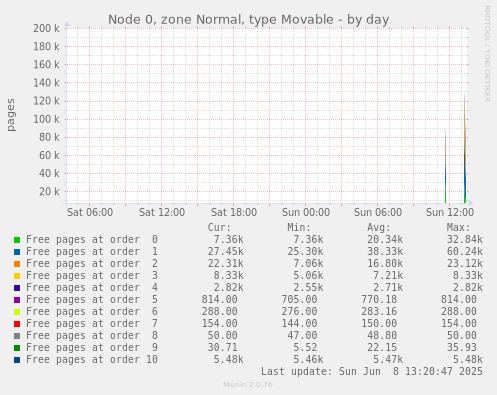
Task: Click 'Free pages at order 7' label
Action: click(x=92, y=324)
